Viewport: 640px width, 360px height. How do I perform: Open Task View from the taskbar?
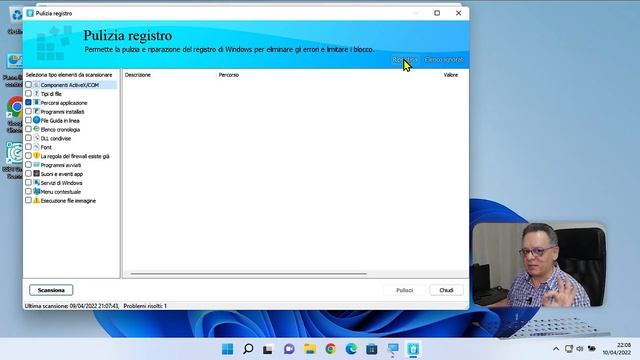[x=268, y=349]
